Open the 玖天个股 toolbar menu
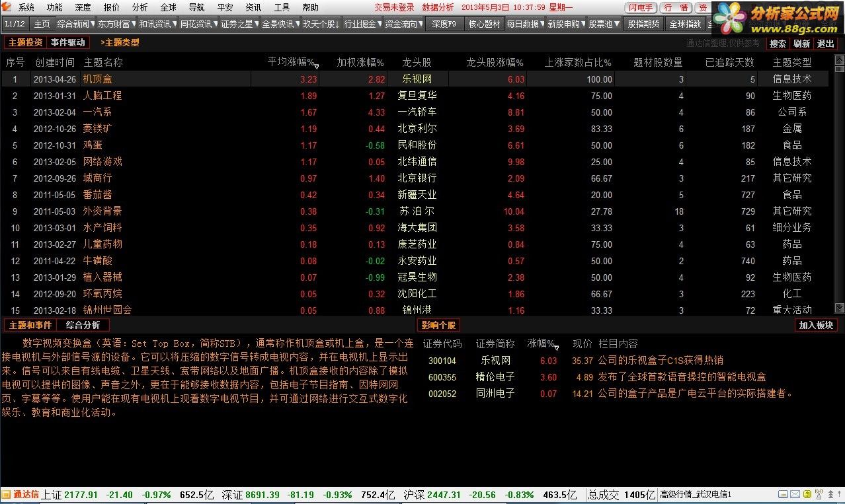The height and width of the screenshot is (504, 845). point(321,24)
